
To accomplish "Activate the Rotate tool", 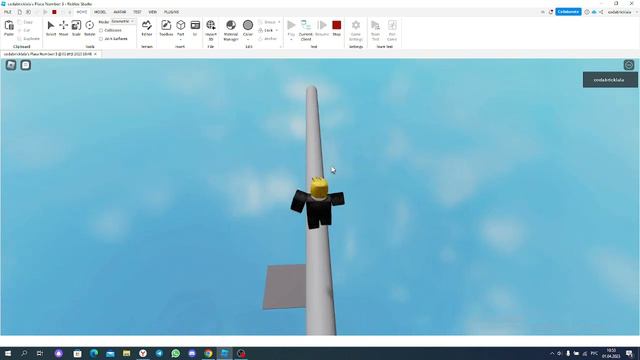I will [x=89, y=28].
